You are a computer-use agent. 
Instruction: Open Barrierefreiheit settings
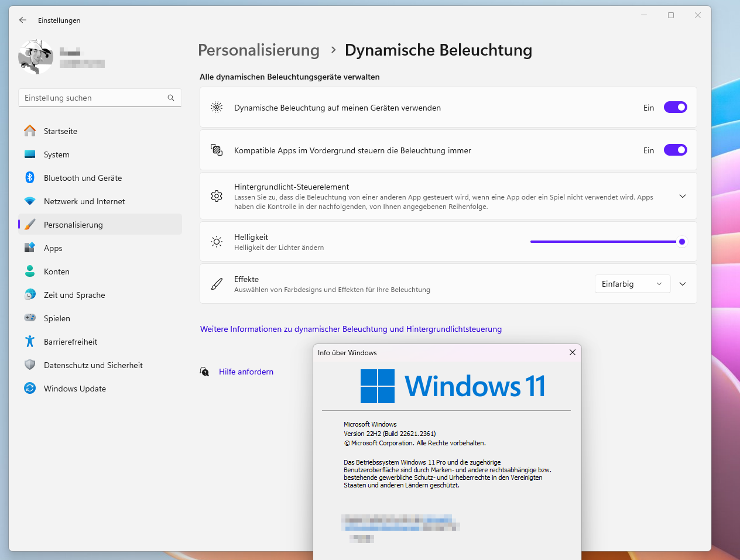[100, 342]
